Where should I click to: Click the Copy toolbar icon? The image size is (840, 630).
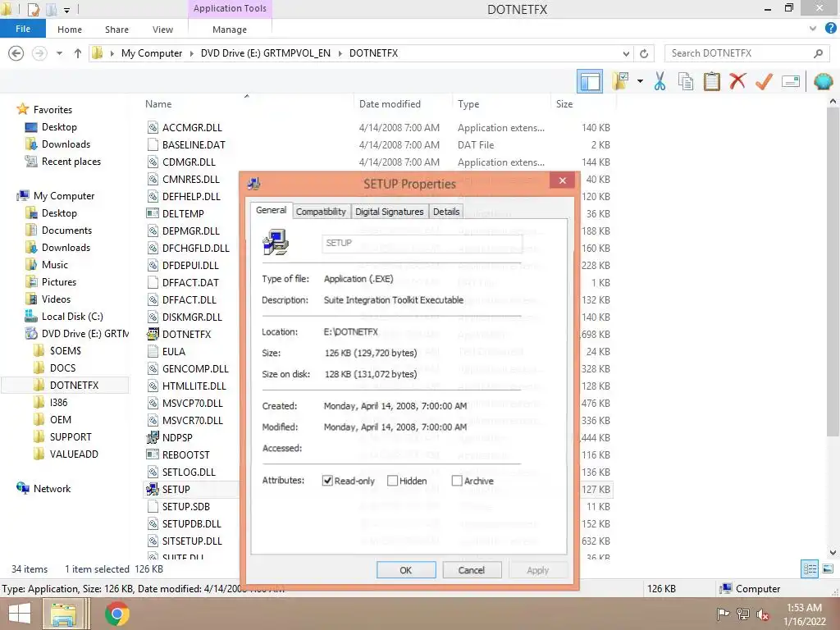pyautogui.click(x=685, y=81)
